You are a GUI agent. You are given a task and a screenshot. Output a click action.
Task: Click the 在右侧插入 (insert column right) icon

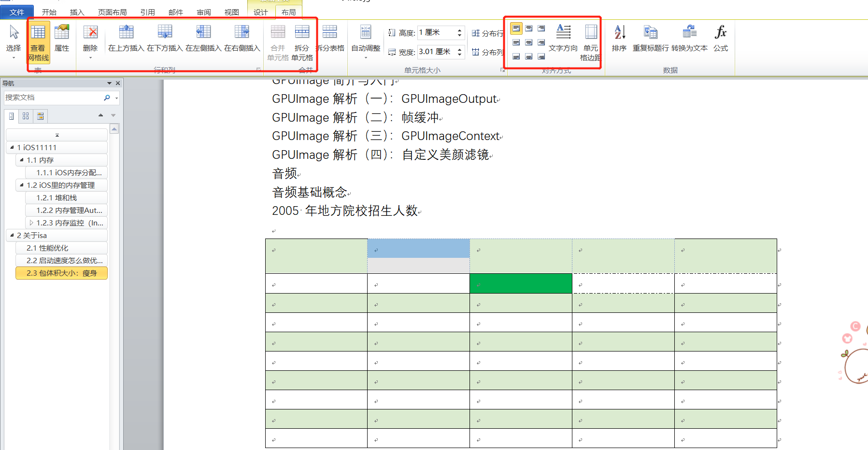242,32
